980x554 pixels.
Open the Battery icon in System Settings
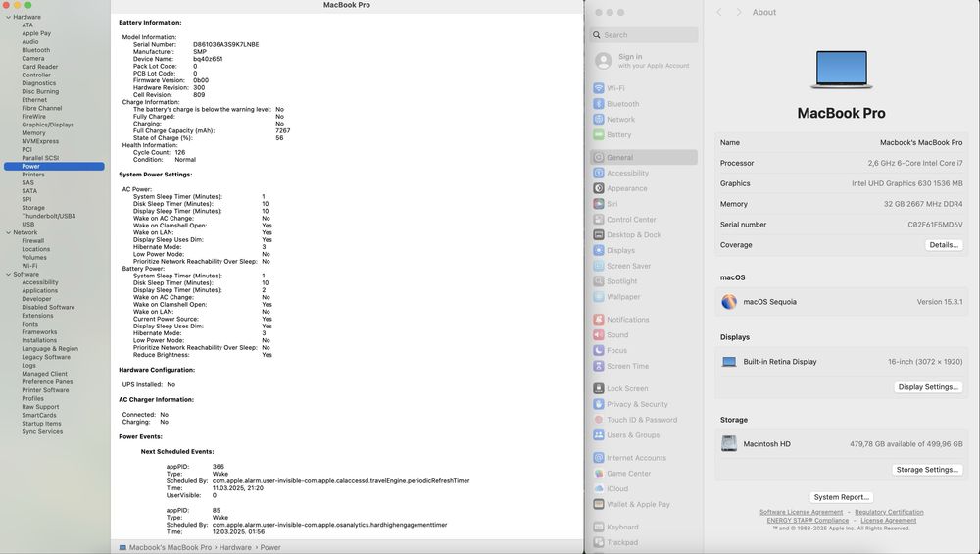pyautogui.click(x=599, y=134)
